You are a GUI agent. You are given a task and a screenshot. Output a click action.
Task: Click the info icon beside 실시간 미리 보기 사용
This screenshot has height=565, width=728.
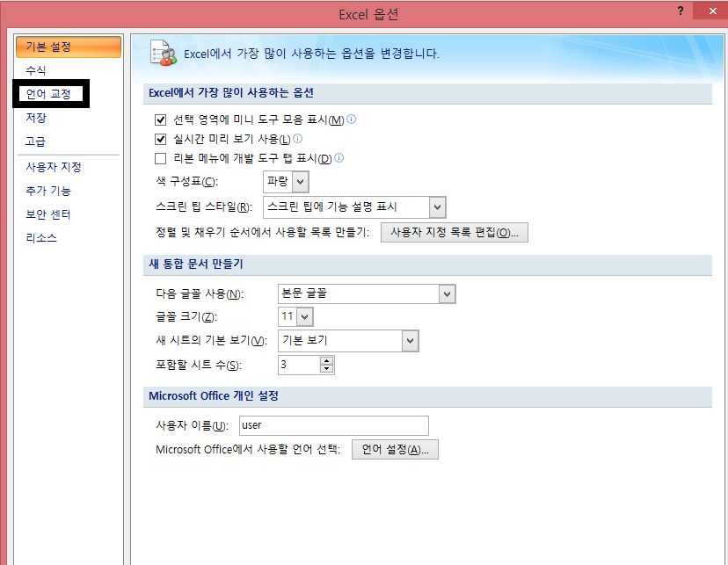pos(297,138)
